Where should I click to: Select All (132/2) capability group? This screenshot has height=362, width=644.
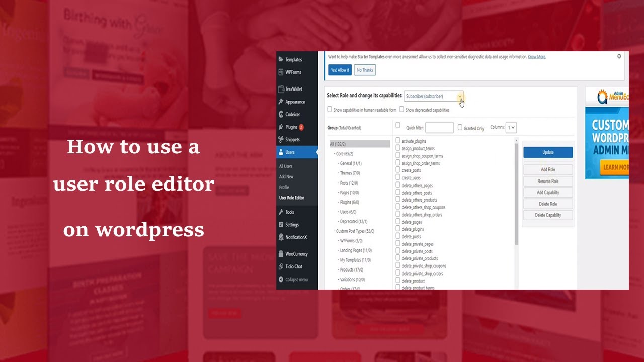[x=360, y=144]
